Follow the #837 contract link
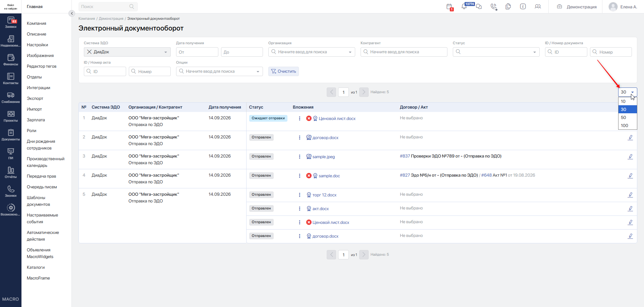The image size is (644, 307). 405,156
